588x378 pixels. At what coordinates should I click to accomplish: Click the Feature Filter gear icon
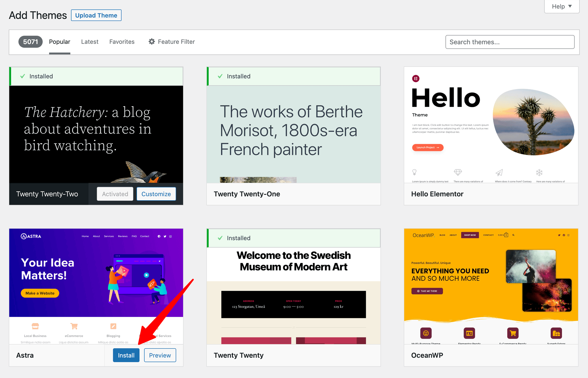[x=151, y=42]
